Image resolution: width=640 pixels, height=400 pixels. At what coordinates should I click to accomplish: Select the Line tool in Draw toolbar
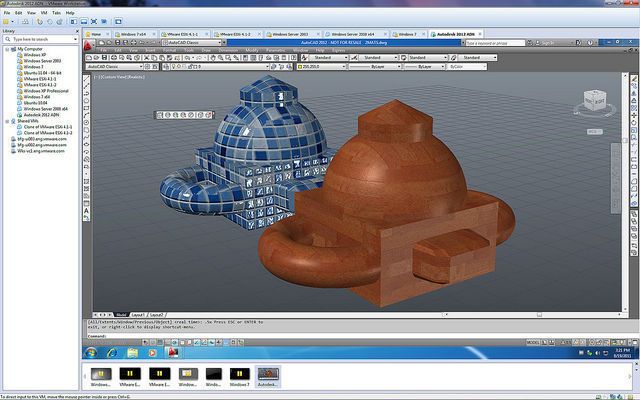(87, 79)
